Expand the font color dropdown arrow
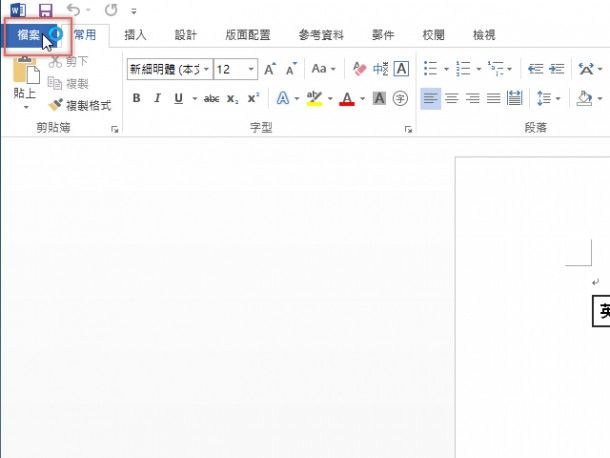The image size is (610, 458). [x=362, y=99]
